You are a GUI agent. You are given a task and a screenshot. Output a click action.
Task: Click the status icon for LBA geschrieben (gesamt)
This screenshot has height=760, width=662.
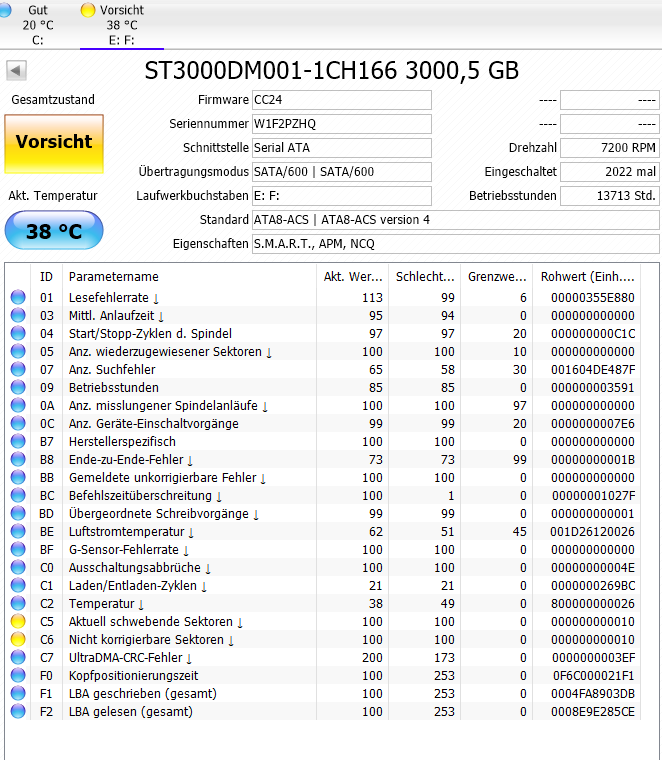(x=18, y=694)
